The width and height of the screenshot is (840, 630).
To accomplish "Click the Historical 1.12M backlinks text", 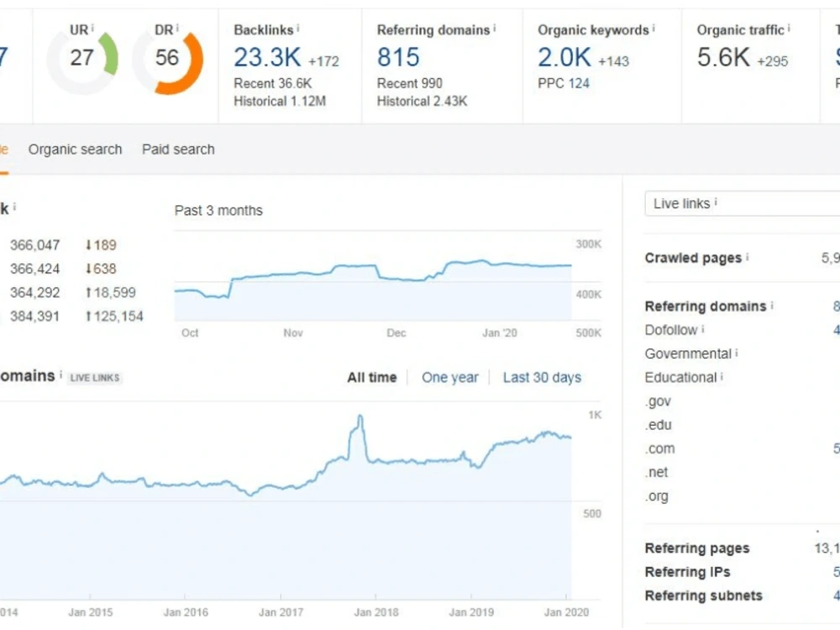I will [x=280, y=102].
